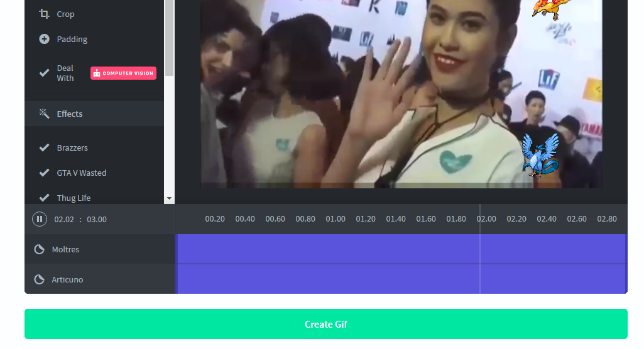Viewport: 644px width, 349px height.
Task: Jump to 02.60 on the timeline ruler
Action: click(x=577, y=219)
